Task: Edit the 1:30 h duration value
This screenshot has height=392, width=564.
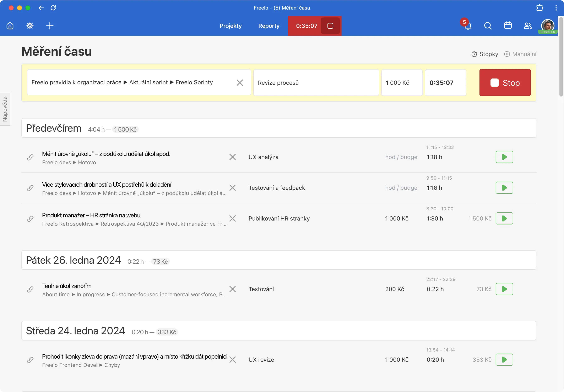Action: tap(435, 219)
